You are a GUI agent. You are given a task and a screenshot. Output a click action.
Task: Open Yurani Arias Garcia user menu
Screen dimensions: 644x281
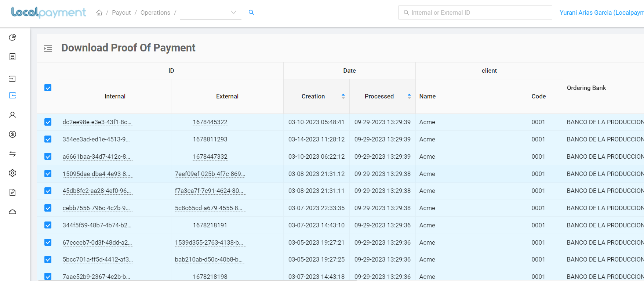click(602, 12)
